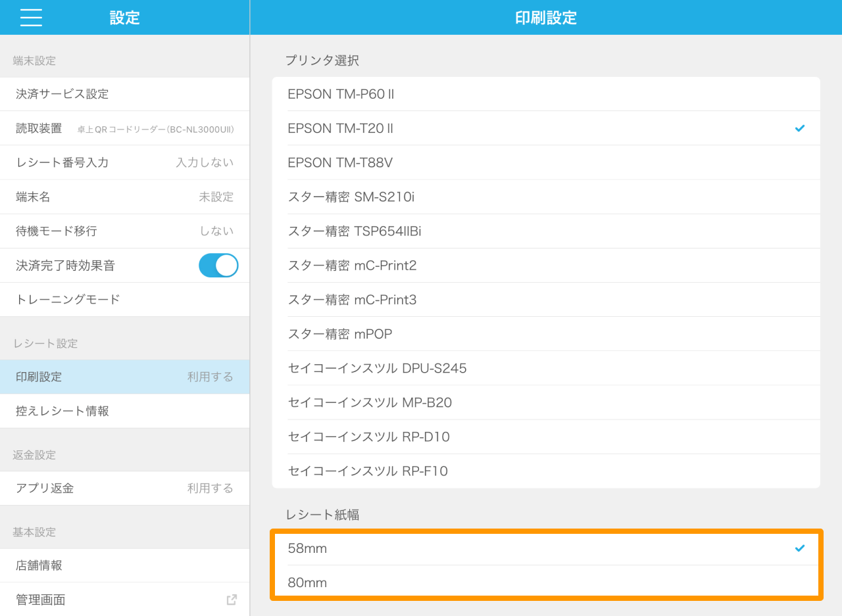Screen dimensions: 842x616
Task: Open 控えレシート情報
Action: pos(125,411)
